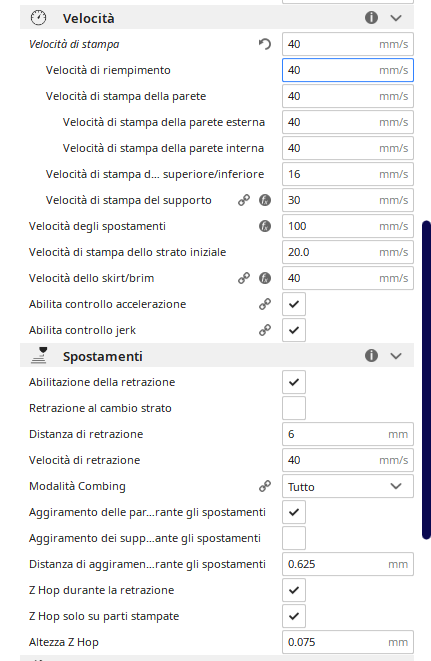This screenshot has height=661, width=431.
Task: Click the Velocità section header title
Action: tap(89, 19)
